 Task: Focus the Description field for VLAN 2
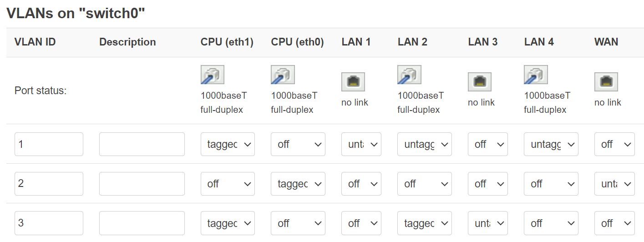pyautogui.click(x=142, y=184)
